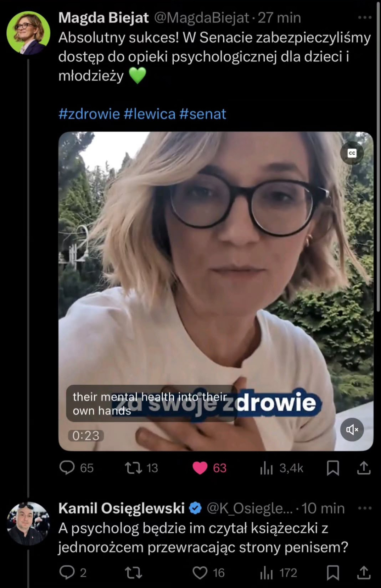Open Kamil Osięglewski's profile avatar
The width and height of the screenshot is (381, 588).
coord(28,523)
